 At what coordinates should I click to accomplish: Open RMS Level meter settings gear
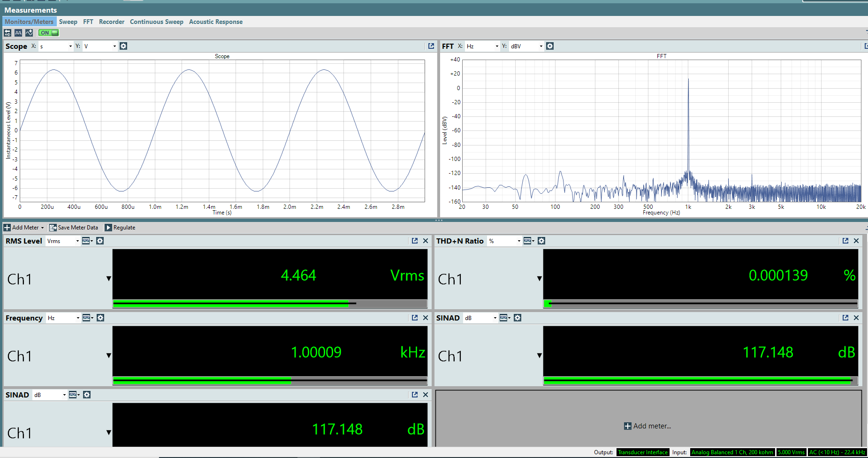pyautogui.click(x=100, y=241)
